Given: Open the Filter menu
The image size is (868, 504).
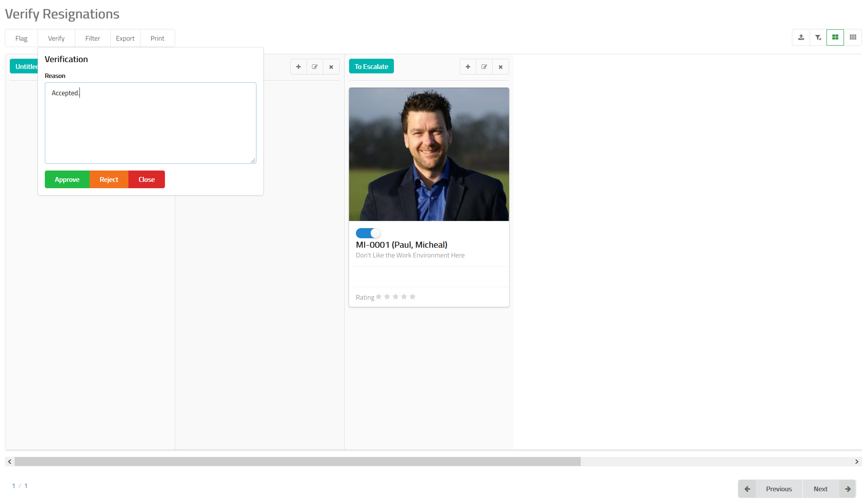Looking at the screenshot, I should click(93, 38).
